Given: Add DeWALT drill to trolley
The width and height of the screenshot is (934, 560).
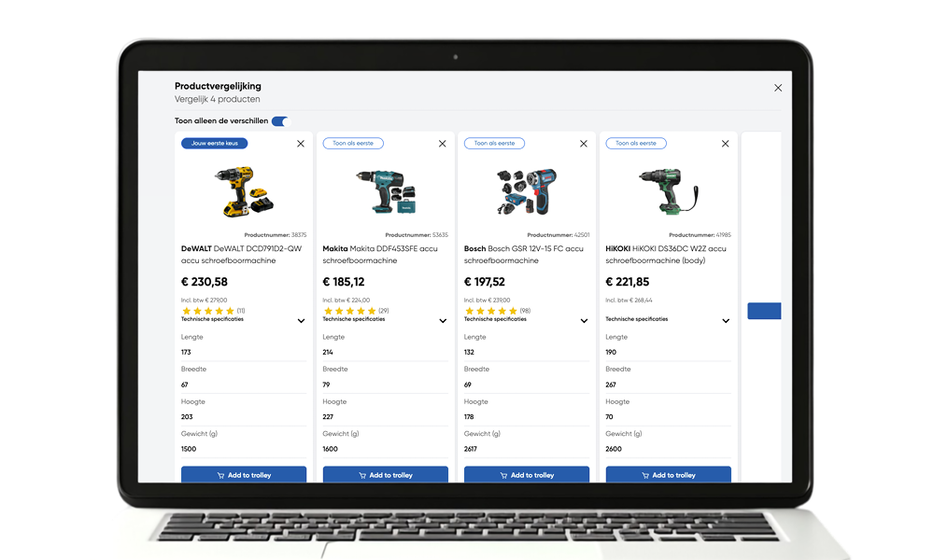Looking at the screenshot, I should click(244, 475).
